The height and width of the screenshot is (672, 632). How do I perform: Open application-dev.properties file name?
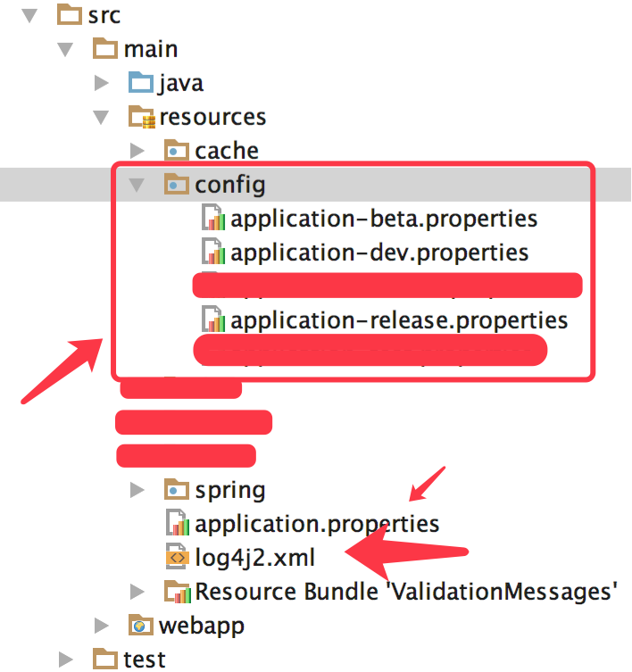tap(379, 253)
